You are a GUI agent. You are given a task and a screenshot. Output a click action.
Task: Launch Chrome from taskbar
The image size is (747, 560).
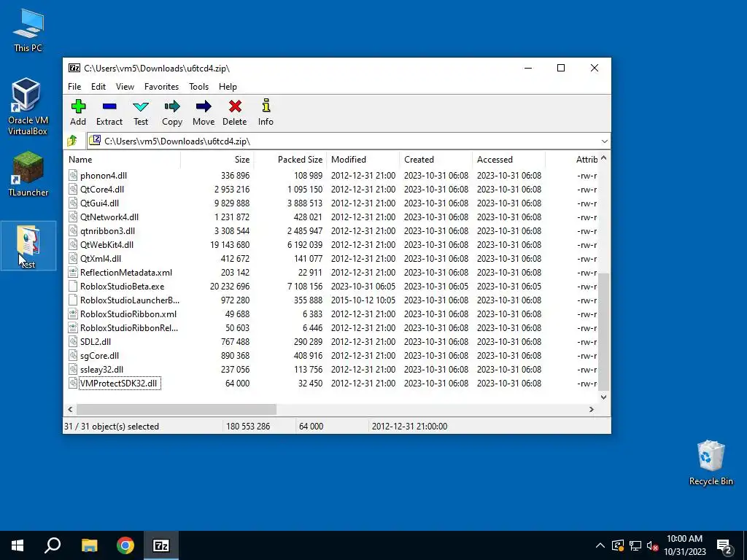point(125,545)
